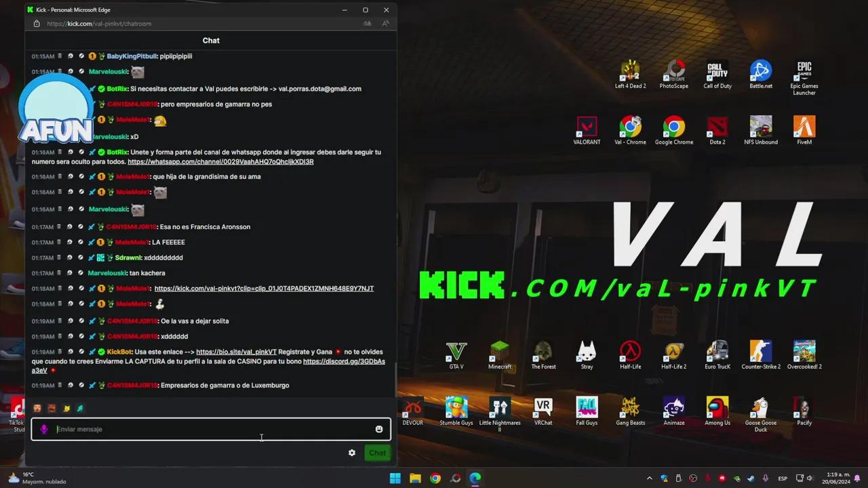Select the Counter-Strike 2 desktop icon
This screenshot has width=868, height=488.
761,355
